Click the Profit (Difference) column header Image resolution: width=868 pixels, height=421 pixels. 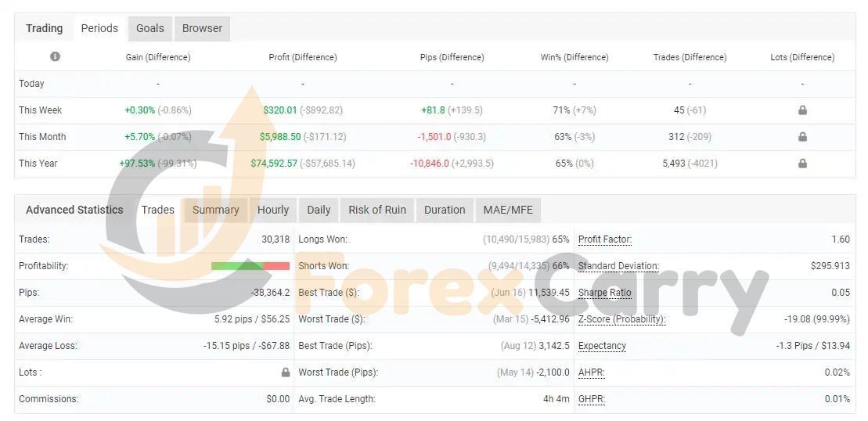303,57
